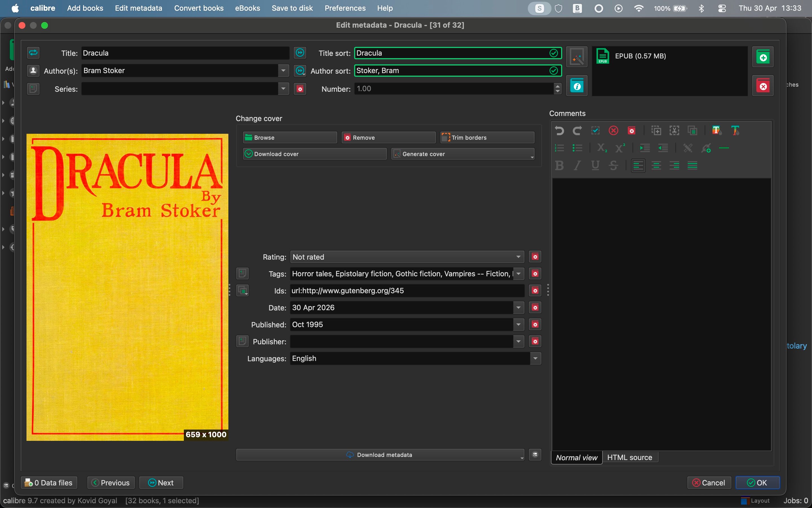Click Browse to choose a cover
Viewport: 812px width, 508px height.
(290, 137)
